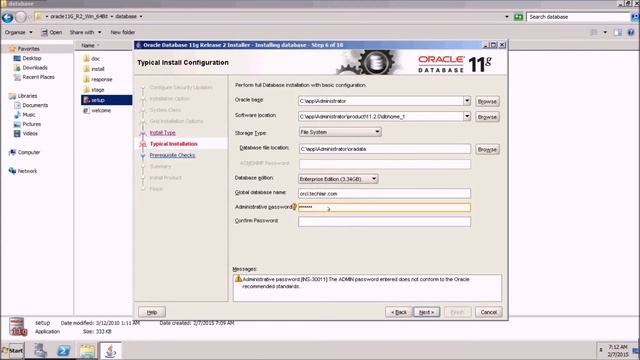Select the doc folder icon
This screenshot has height=360, width=640.
[x=87, y=58]
